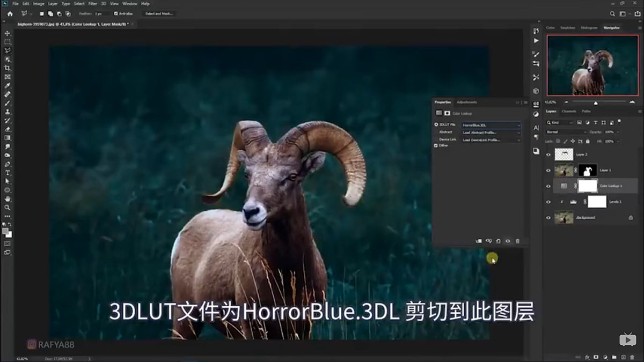The width and height of the screenshot is (644, 362).
Task: Toggle visibility of Layer 2
Action: coord(548,154)
